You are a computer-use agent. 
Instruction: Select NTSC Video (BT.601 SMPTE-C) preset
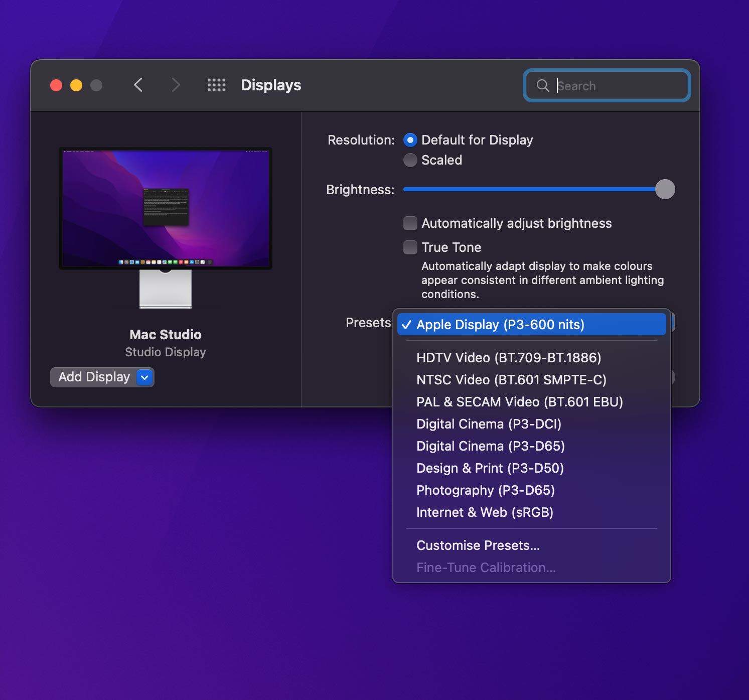point(532,380)
